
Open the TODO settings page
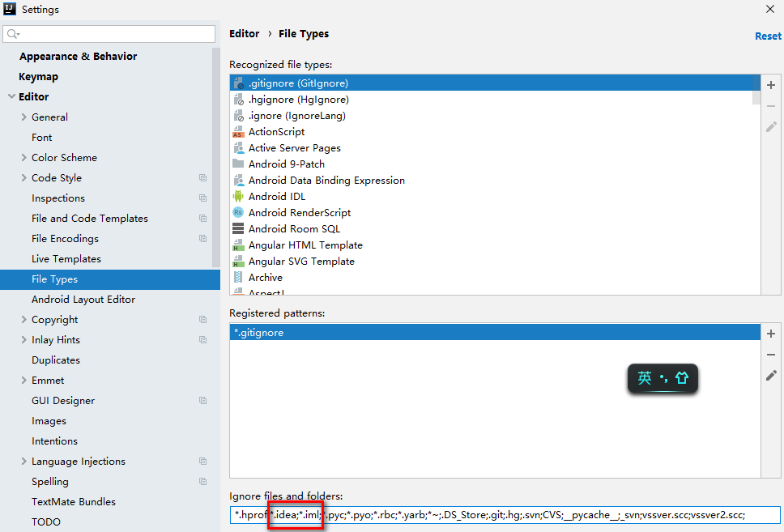(46, 522)
